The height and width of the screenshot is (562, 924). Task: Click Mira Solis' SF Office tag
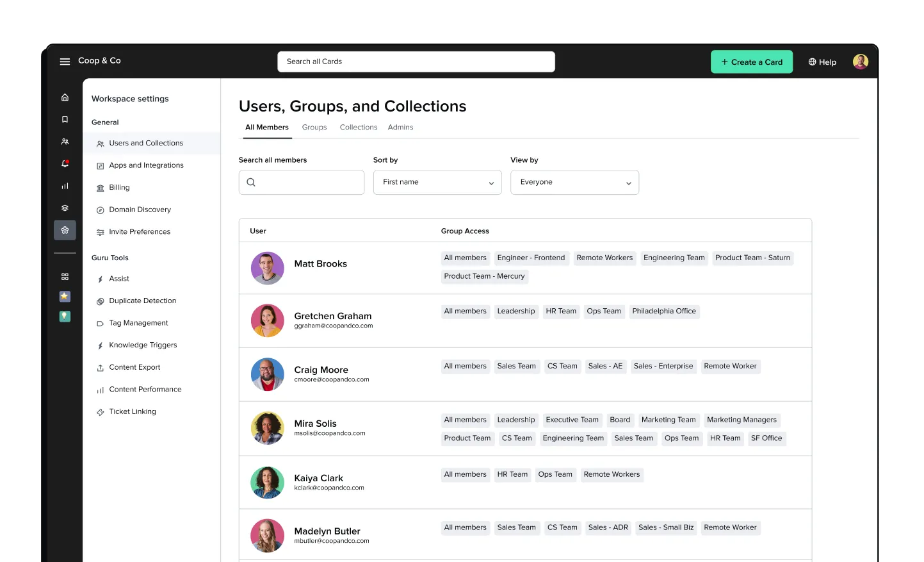(x=766, y=439)
